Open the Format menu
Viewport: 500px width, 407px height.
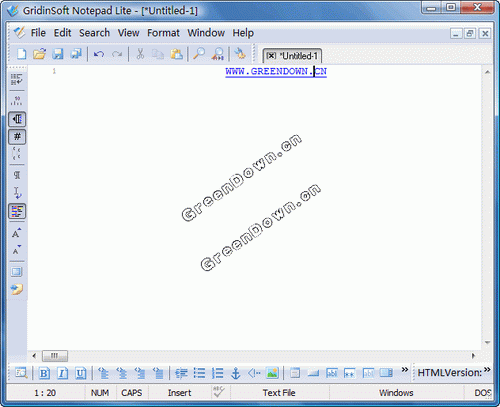pyautogui.click(x=163, y=33)
